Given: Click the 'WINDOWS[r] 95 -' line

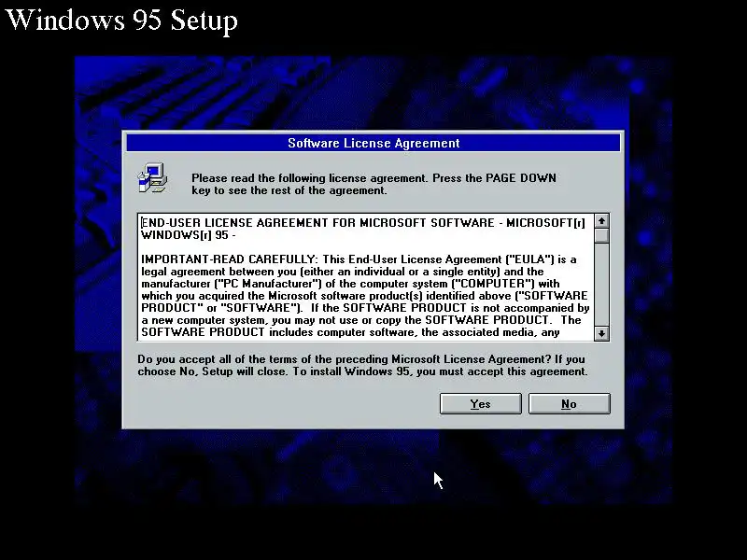Looking at the screenshot, I should point(189,235).
